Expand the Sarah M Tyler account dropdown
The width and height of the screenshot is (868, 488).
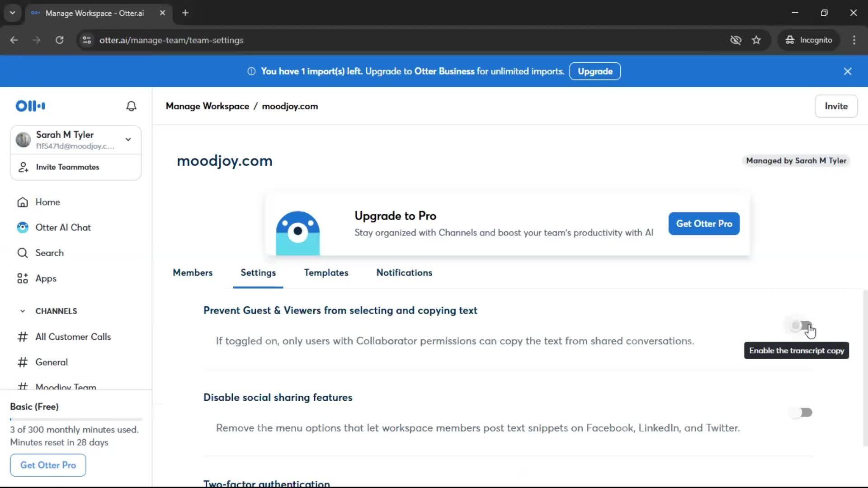(128, 140)
